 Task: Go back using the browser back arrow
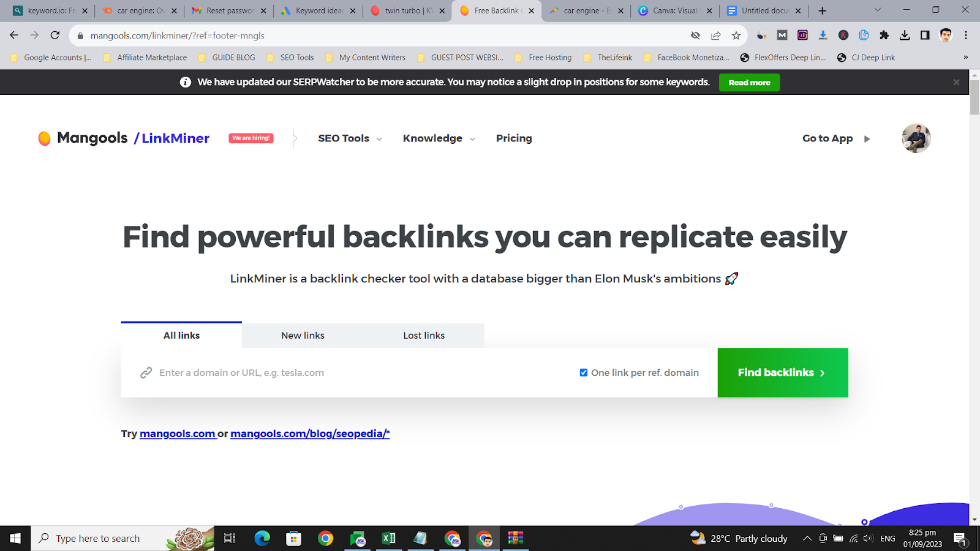[14, 36]
